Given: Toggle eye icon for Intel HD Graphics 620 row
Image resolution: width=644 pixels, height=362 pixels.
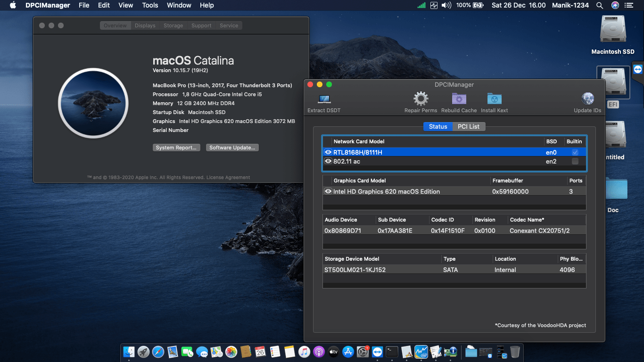Looking at the screenshot, I should pos(328,191).
